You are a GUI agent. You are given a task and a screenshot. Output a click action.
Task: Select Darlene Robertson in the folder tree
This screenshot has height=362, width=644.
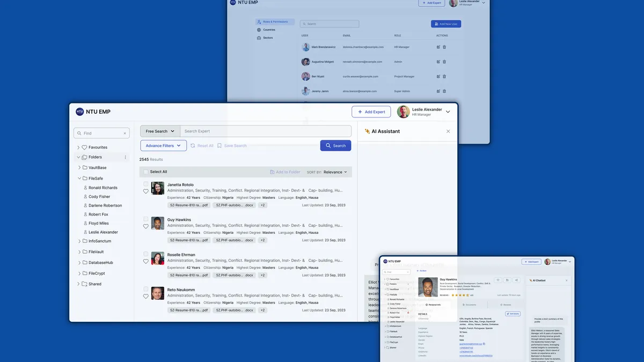point(103,205)
